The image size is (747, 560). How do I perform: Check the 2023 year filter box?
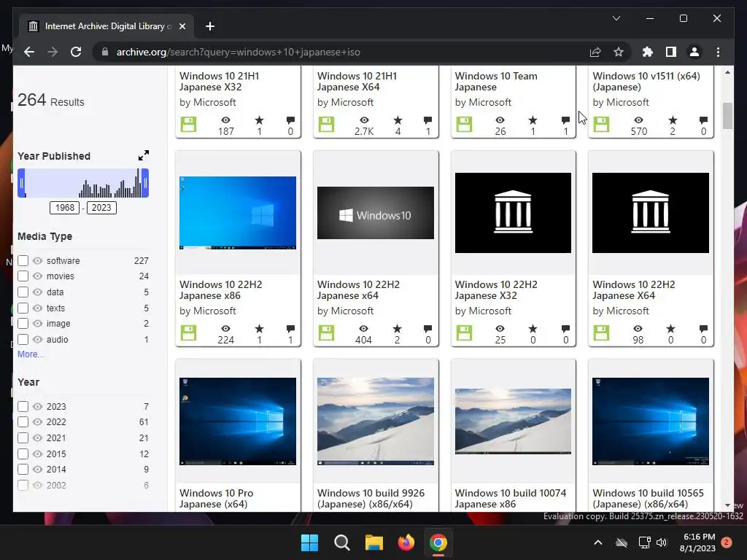tap(23, 406)
